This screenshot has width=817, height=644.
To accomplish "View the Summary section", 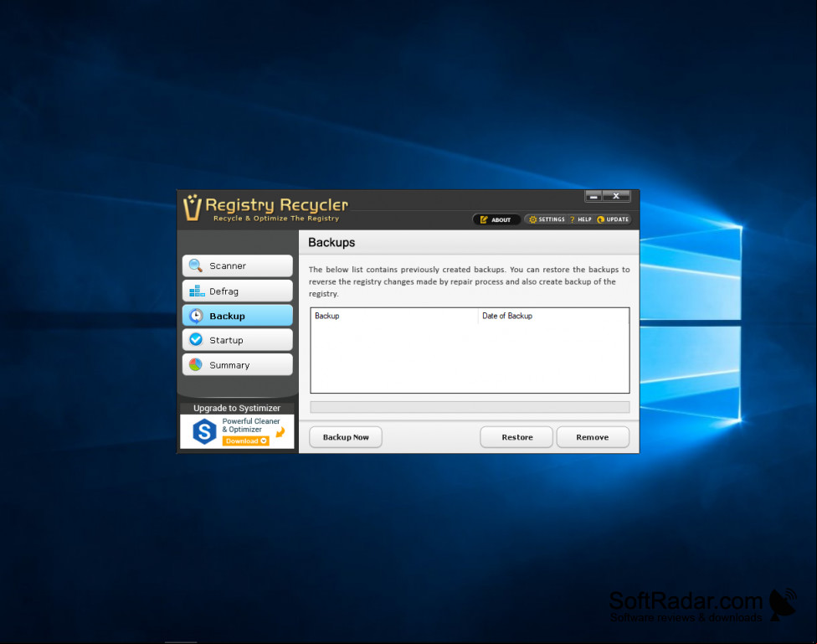I will 237,365.
